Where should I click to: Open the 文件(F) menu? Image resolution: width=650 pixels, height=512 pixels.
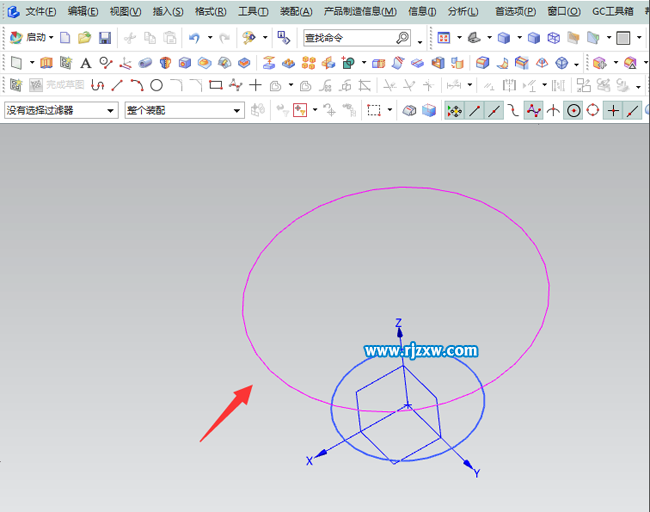click(x=40, y=11)
